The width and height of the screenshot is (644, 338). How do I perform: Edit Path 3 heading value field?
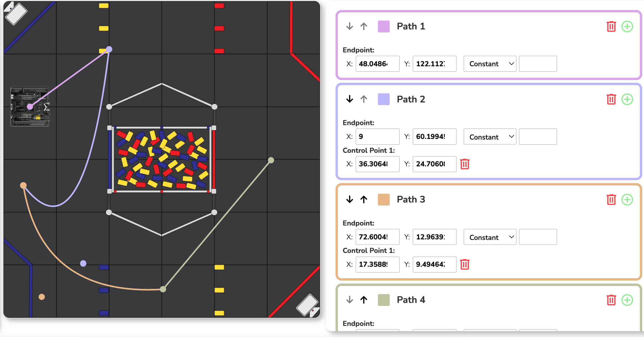pos(538,237)
